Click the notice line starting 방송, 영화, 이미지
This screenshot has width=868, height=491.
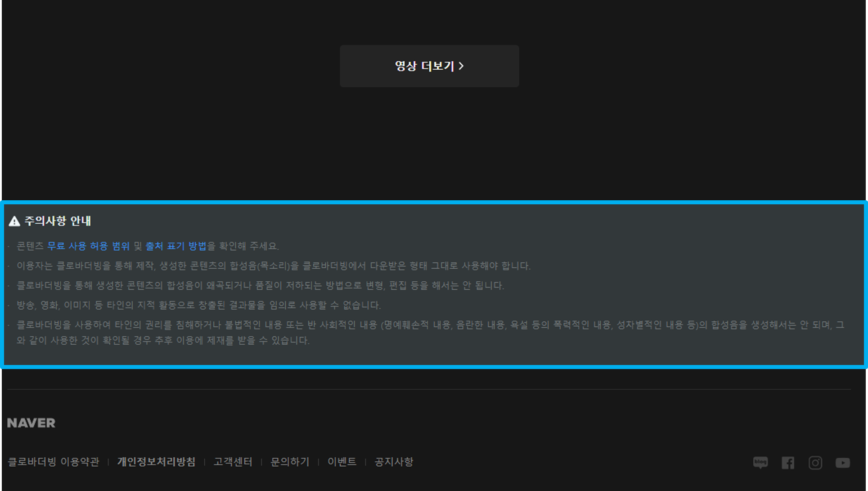[x=198, y=305]
